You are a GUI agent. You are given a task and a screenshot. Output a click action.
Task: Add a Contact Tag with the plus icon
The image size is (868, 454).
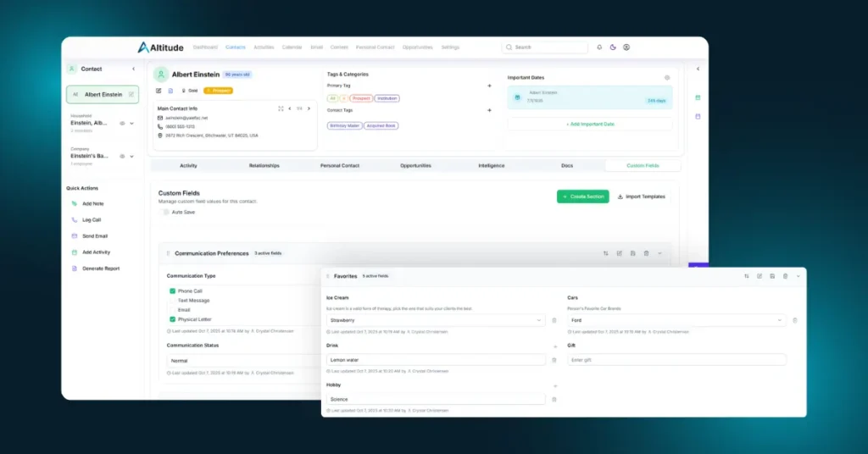click(489, 111)
